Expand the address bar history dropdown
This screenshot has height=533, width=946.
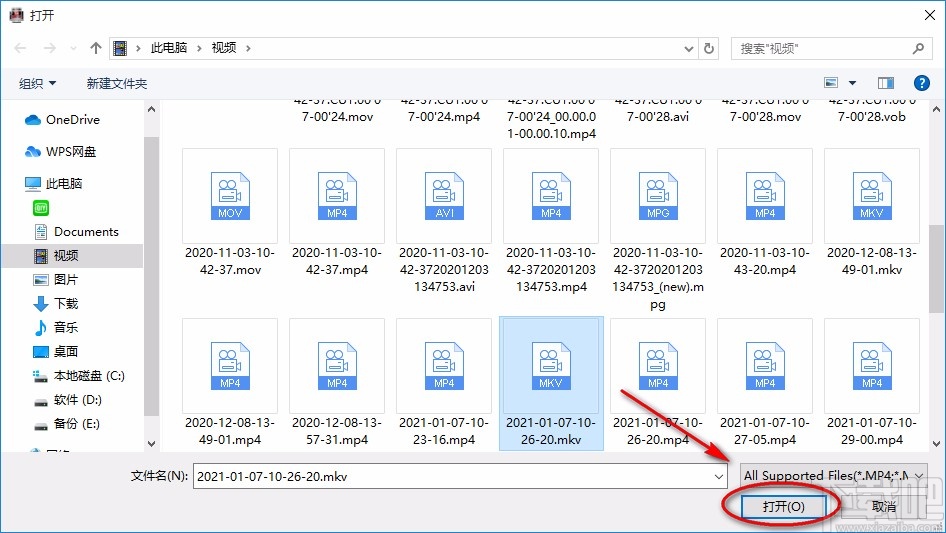(x=688, y=48)
